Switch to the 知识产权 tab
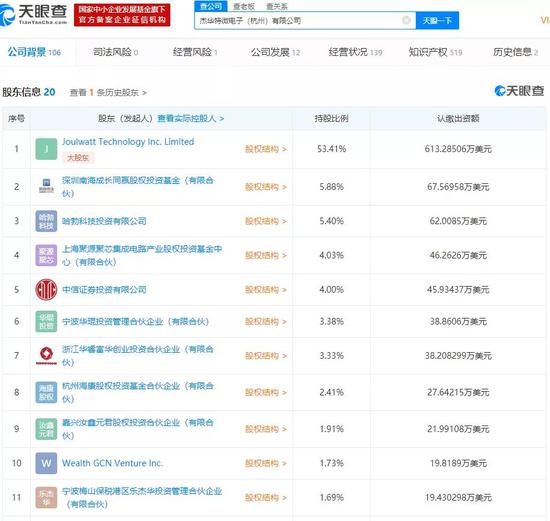550x521 pixels. tap(435, 52)
